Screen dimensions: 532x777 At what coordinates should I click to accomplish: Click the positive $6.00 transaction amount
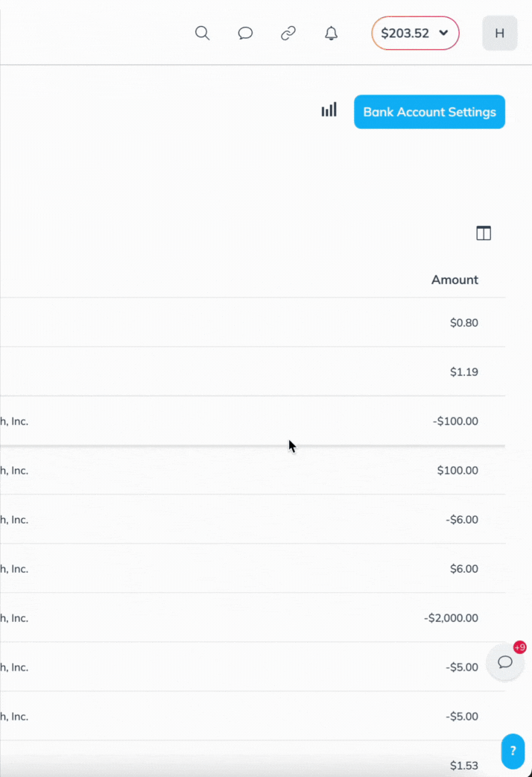(463, 569)
